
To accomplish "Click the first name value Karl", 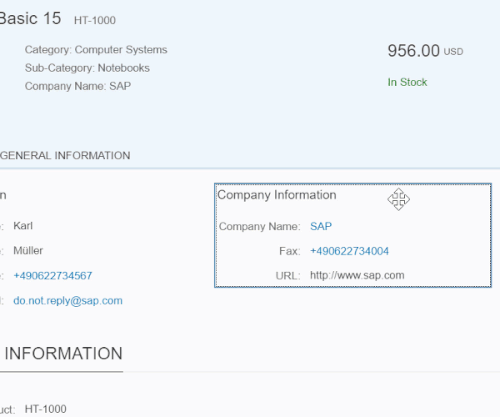I will [23, 226].
